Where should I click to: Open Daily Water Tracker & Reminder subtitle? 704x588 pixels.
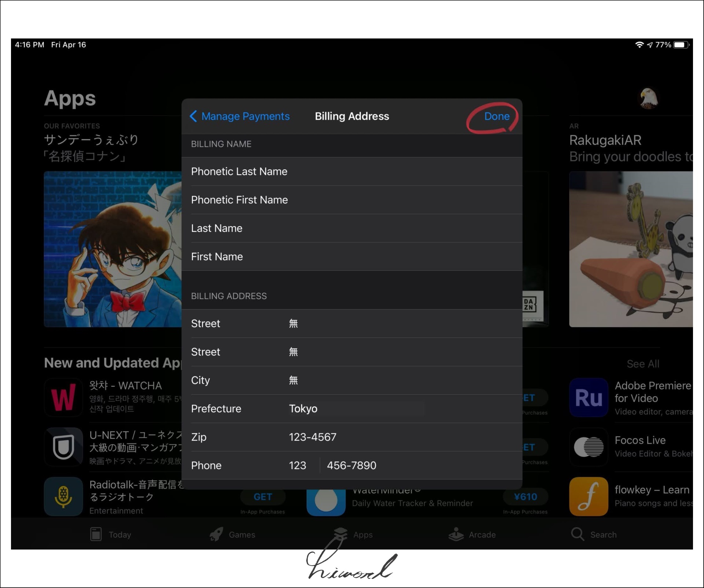point(412,503)
